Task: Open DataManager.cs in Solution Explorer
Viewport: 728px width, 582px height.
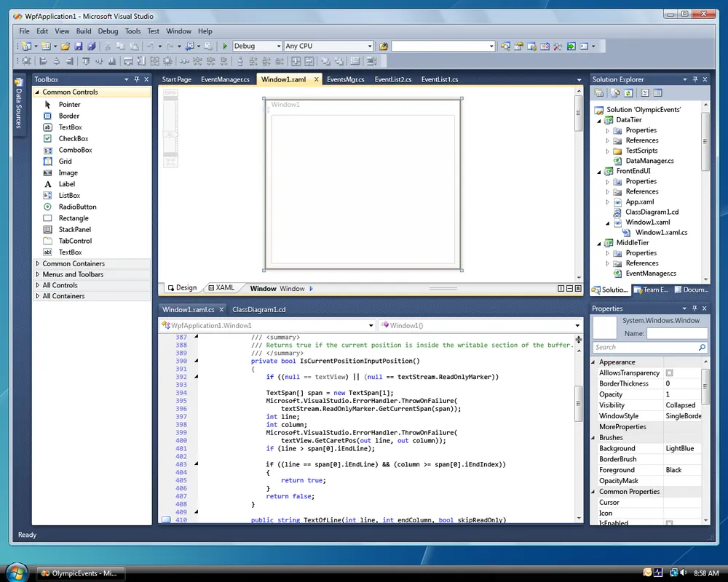Action: point(649,161)
